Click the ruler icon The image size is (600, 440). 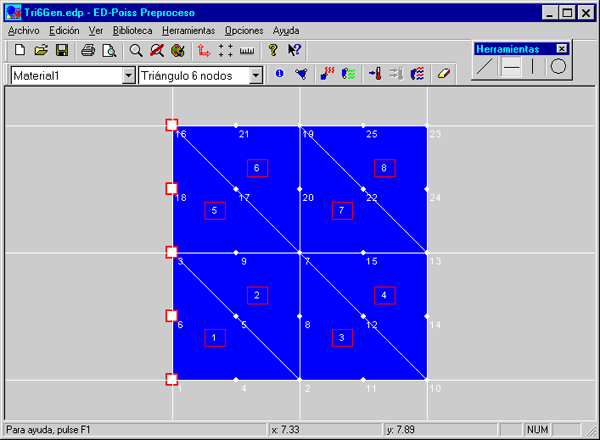(x=247, y=50)
